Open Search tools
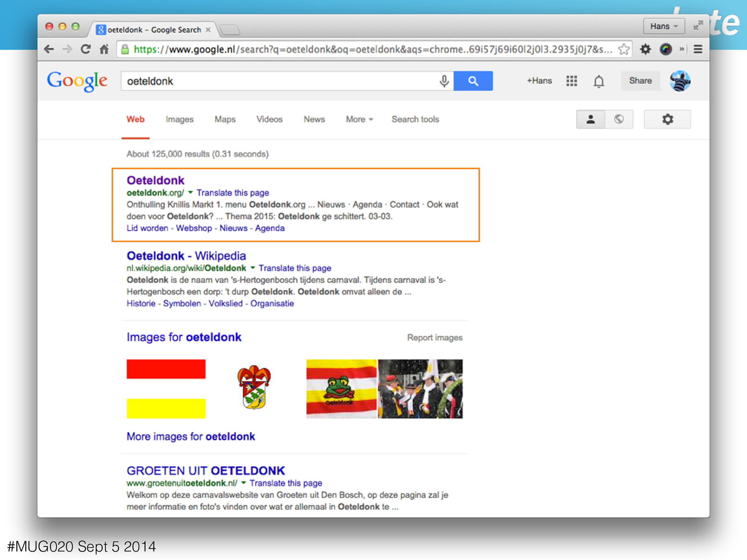 click(x=415, y=119)
